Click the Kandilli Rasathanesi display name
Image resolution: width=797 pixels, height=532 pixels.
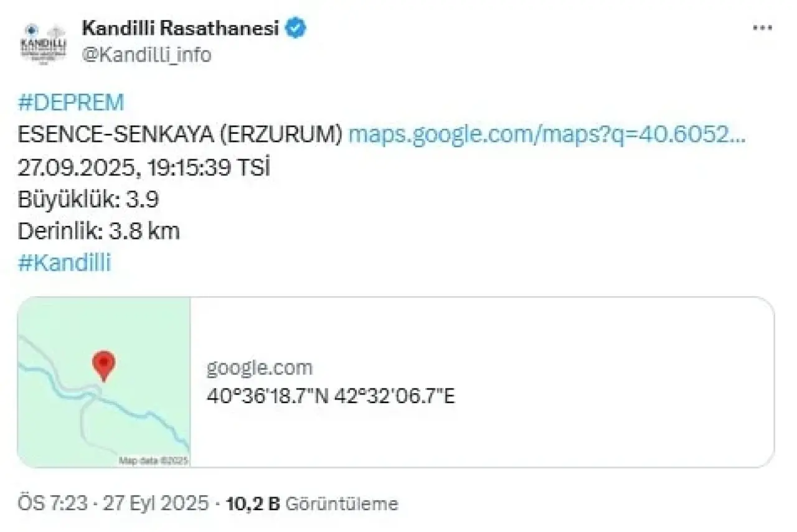pyautogui.click(x=180, y=29)
